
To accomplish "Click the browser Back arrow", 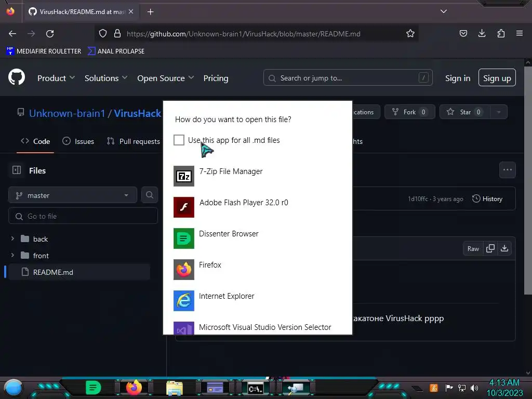I will 12,34.
